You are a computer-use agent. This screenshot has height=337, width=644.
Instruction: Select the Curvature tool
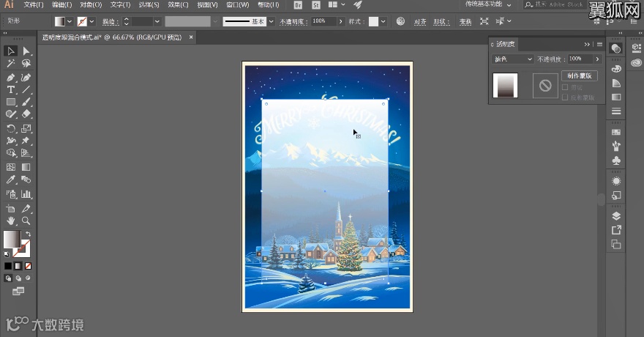tap(26, 77)
